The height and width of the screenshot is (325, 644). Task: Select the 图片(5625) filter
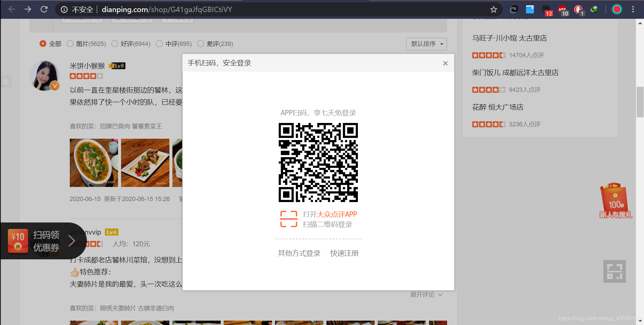tap(86, 44)
